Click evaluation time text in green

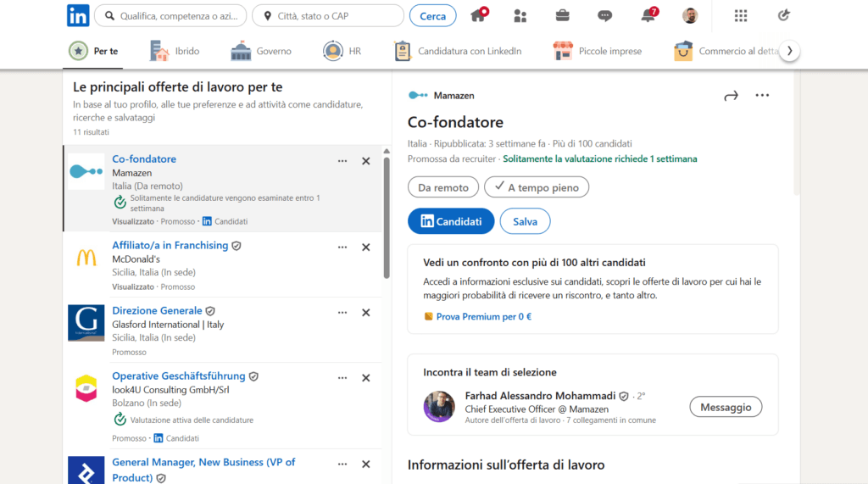tap(599, 159)
